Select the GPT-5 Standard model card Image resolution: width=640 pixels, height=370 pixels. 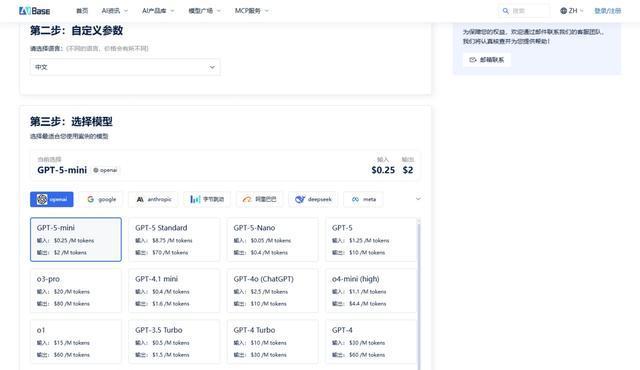click(174, 239)
